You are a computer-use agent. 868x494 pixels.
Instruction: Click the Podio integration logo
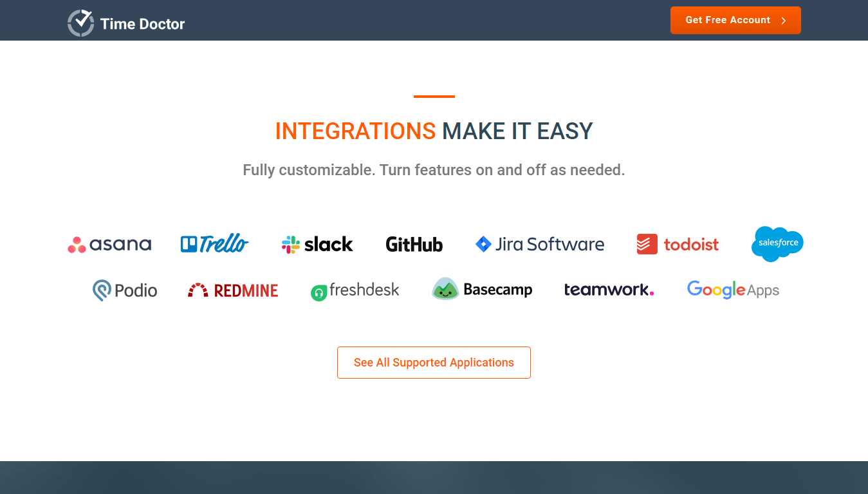[x=125, y=290]
